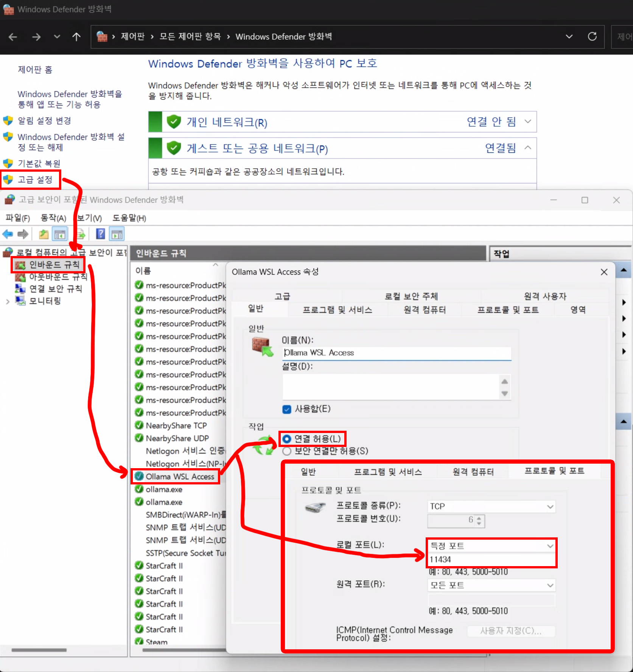Click the description box scroll down arrow
This screenshot has width=633, height=672.
click(x=505, y=394)
